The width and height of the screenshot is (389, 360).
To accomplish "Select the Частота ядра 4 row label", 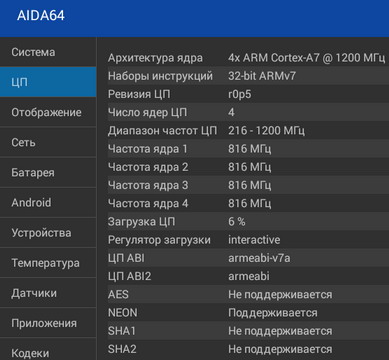I will (x=148, y=203).
